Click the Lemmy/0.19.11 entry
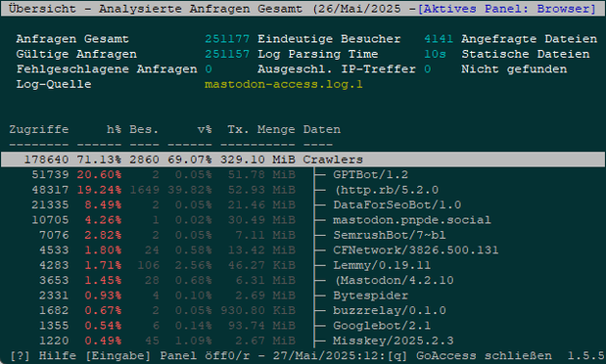Screen dimensions: 606x364 click(x=382, y=265)
